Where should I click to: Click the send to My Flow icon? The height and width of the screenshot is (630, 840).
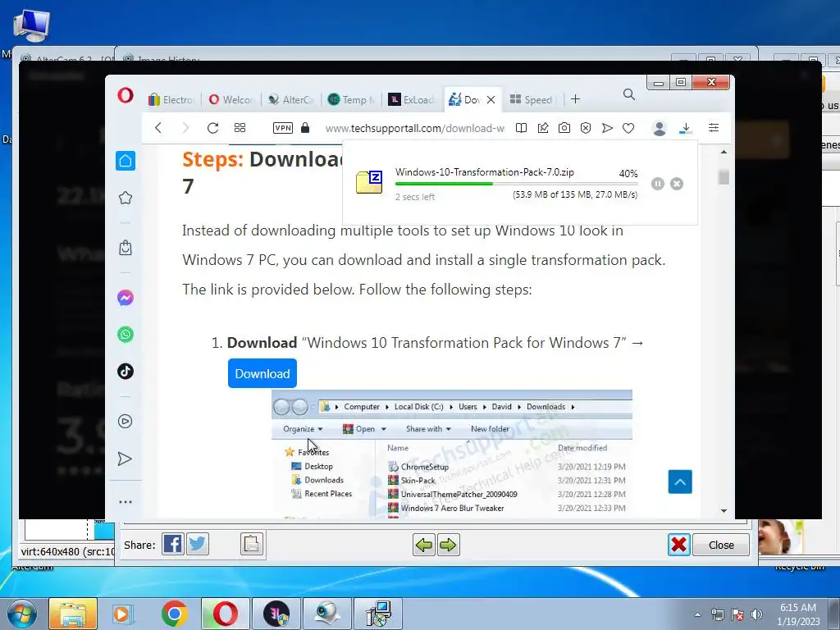(x=607, y=127)
